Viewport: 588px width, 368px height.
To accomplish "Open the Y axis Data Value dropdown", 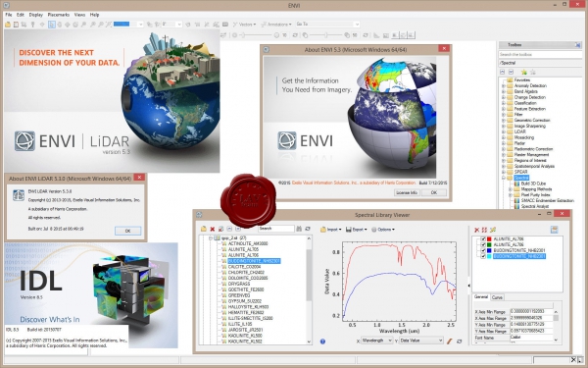I will click(420, 341).
